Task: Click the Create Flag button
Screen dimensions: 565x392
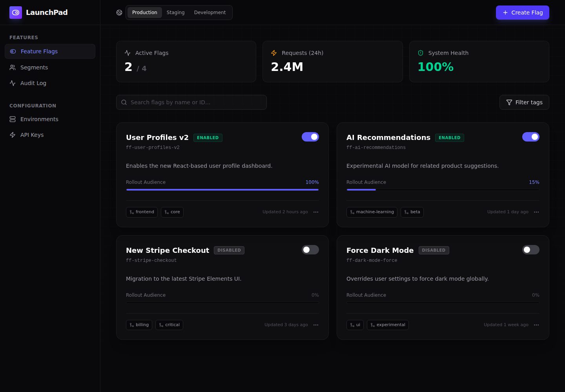Action: tap(523, 13)
